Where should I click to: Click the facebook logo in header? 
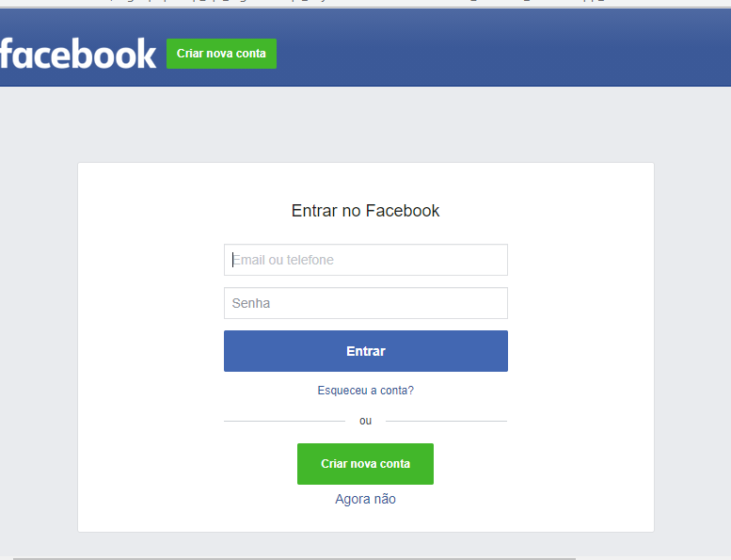(78, 54)
